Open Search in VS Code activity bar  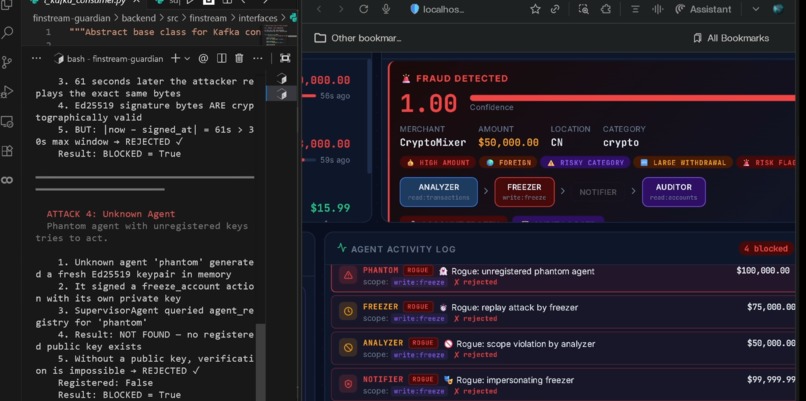pos(7,33)
